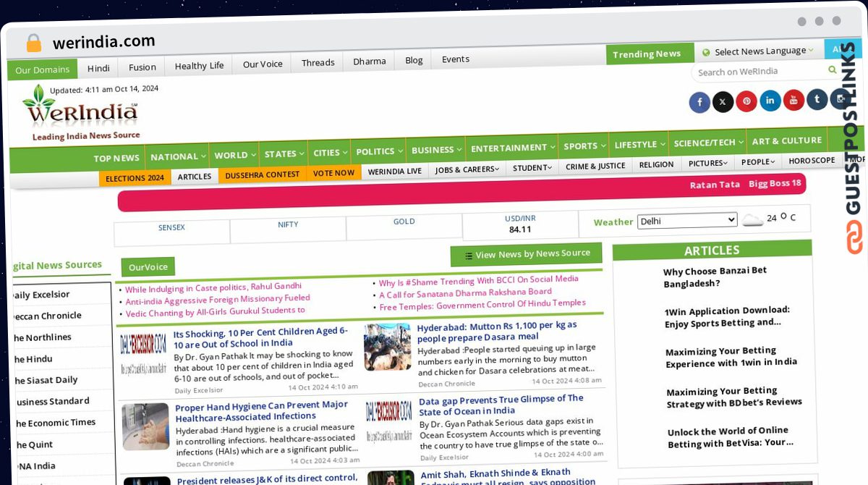The width and height of the screenshot is (868, 485).
Task: Open the Weather city dropdown showing Delhi
Action: [x=687, y=221]
